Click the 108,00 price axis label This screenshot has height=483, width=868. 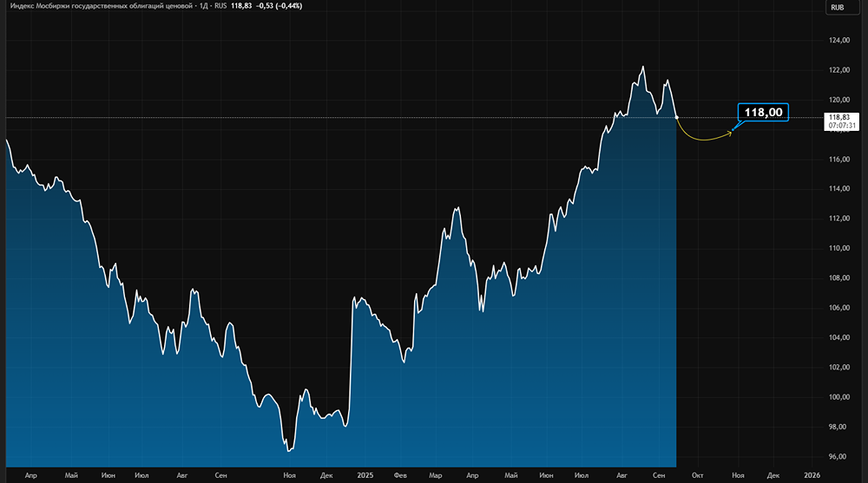839,278
